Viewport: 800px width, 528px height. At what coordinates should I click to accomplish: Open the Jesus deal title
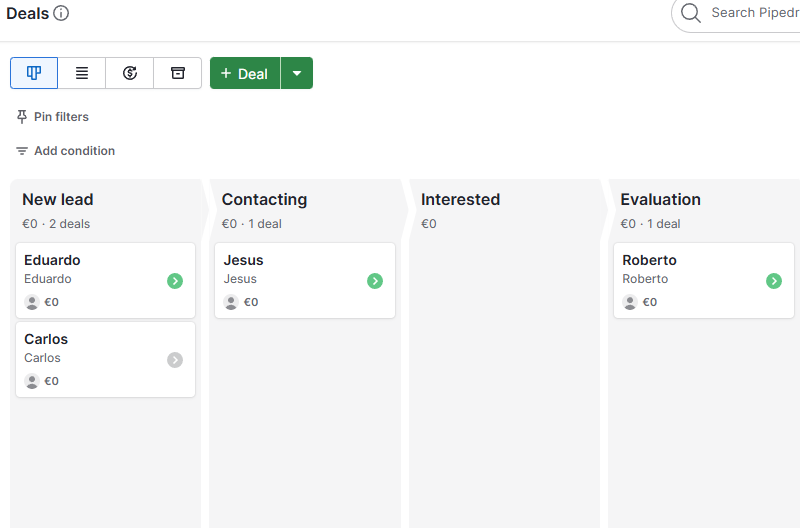pos(243,260)
